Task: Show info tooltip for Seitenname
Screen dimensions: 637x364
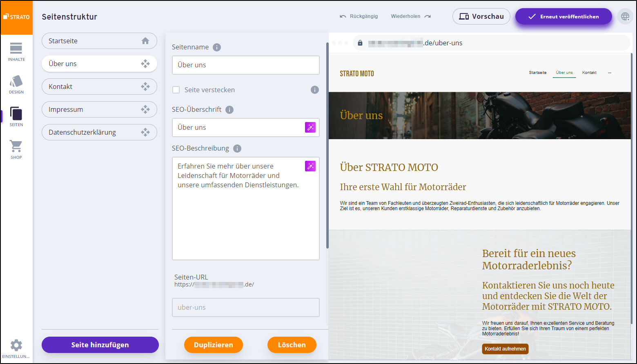Action: (x=217, y=47)
